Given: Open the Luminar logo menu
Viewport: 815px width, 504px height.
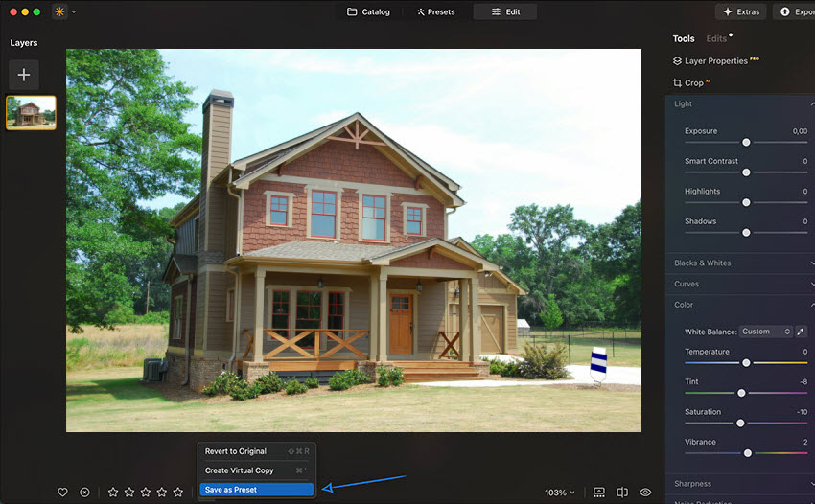Looking at the screenshot, I should (59, 11).
